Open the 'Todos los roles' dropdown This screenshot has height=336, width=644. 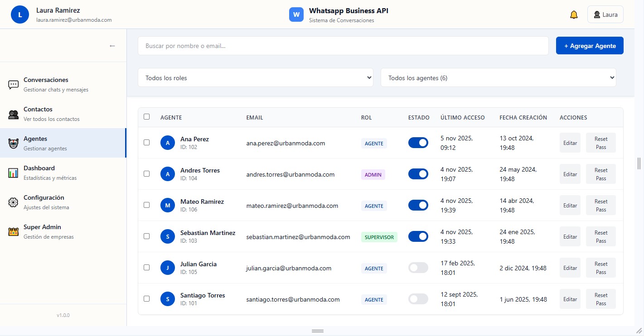coord(256,77)
